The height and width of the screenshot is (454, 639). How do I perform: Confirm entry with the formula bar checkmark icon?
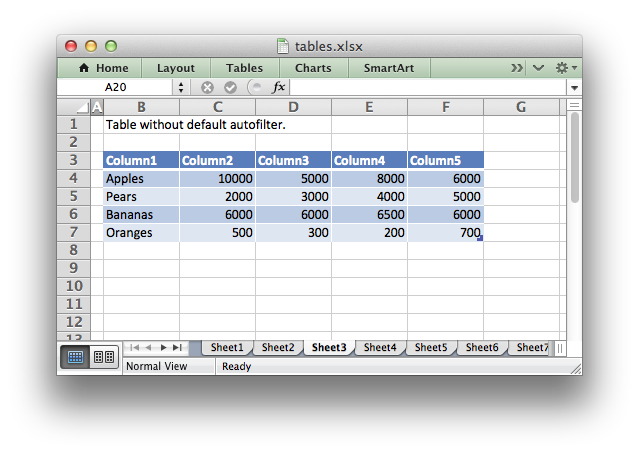(230, 87)
